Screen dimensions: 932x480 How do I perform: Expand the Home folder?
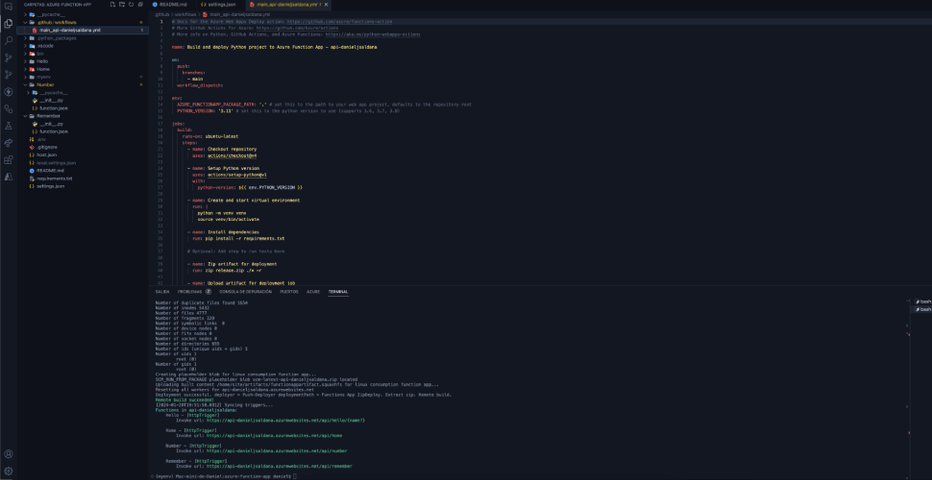click(x=83, y=69)
